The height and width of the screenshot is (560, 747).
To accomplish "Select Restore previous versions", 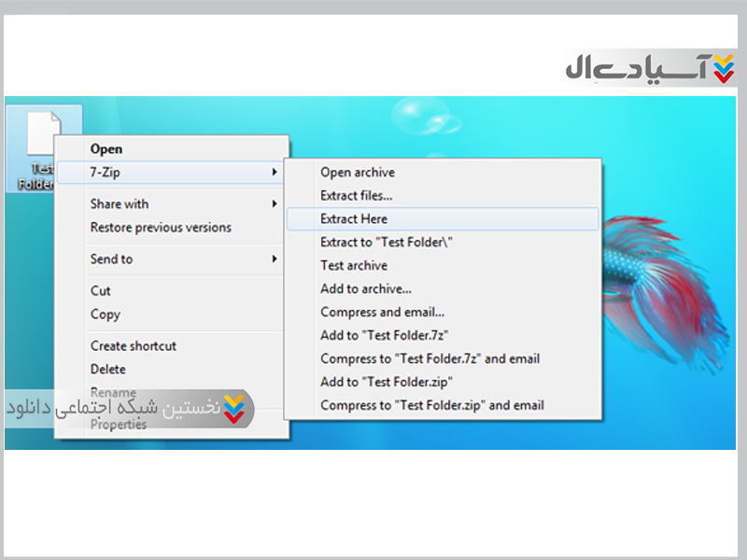I will coord(161,228).
